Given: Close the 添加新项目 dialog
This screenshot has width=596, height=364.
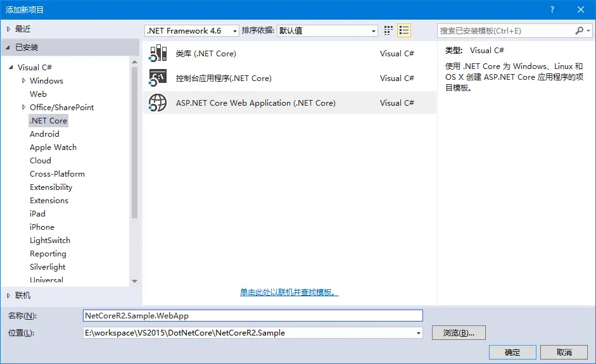Looking at the screenshot, I should point(580,9).
